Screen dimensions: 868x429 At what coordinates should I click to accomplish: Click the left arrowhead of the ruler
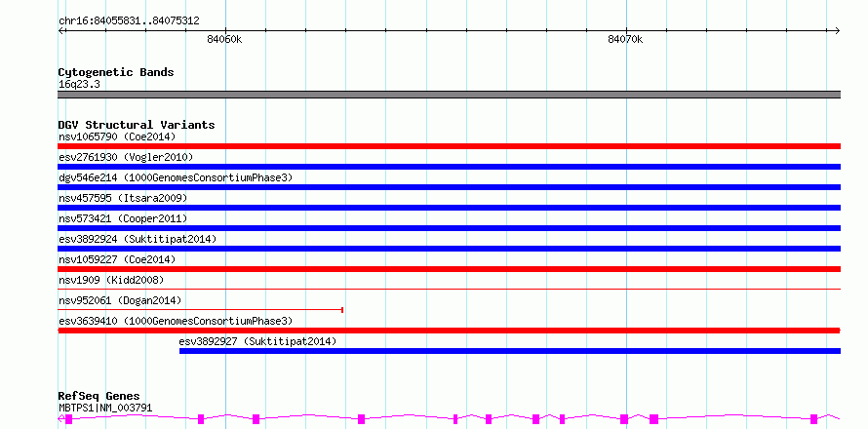pyautogui.click(x=61, y=30)
